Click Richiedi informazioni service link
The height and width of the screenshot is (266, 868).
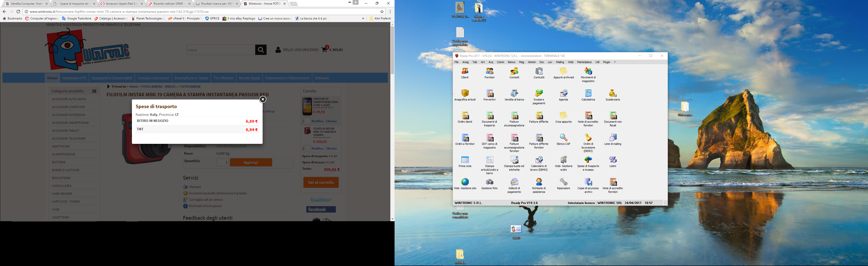[x=205, y=206]
